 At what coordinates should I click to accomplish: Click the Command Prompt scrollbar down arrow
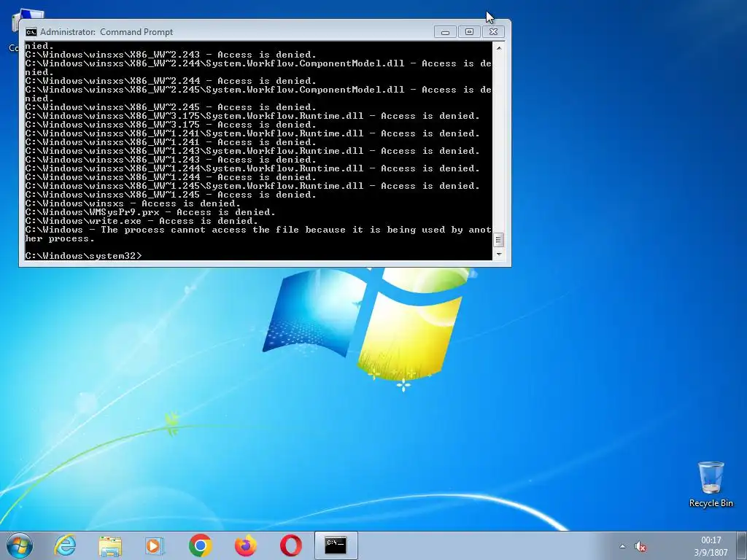pos(499,254)
